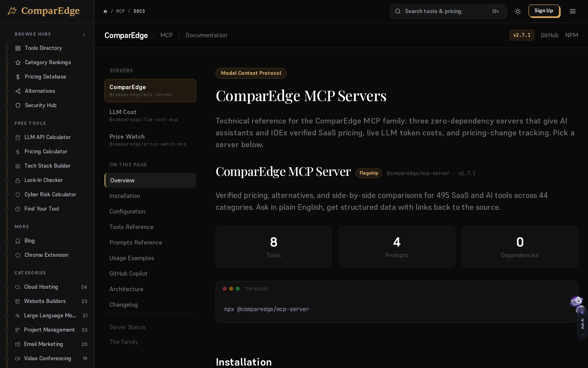Click the Model Context Protocol badge

point(251,73)
